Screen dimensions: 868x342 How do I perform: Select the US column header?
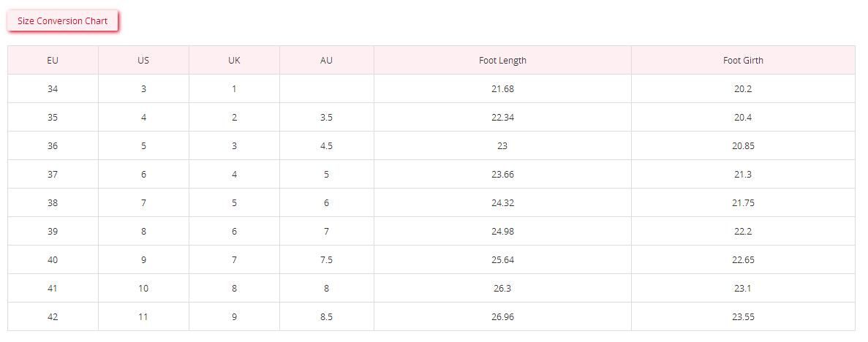pos(143,61)
